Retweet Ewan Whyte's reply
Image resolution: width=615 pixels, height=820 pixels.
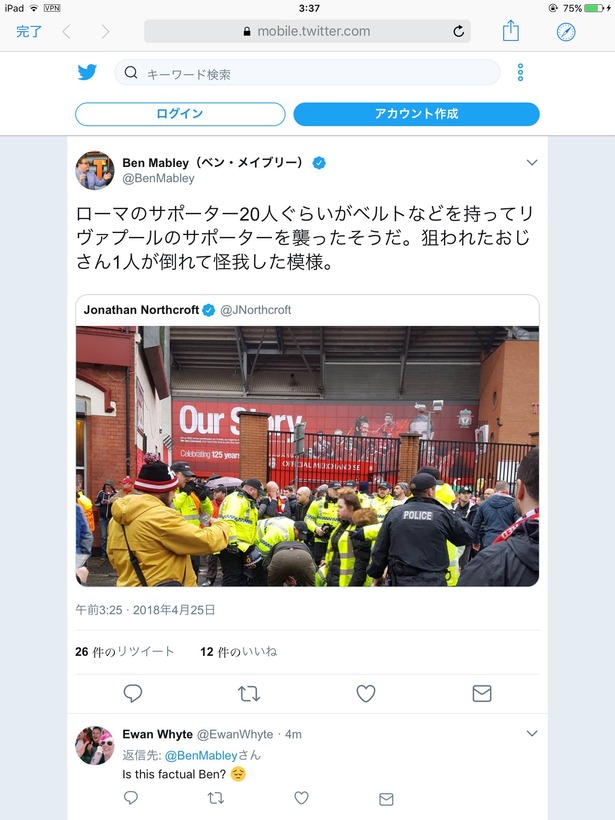tap(215, 798)
